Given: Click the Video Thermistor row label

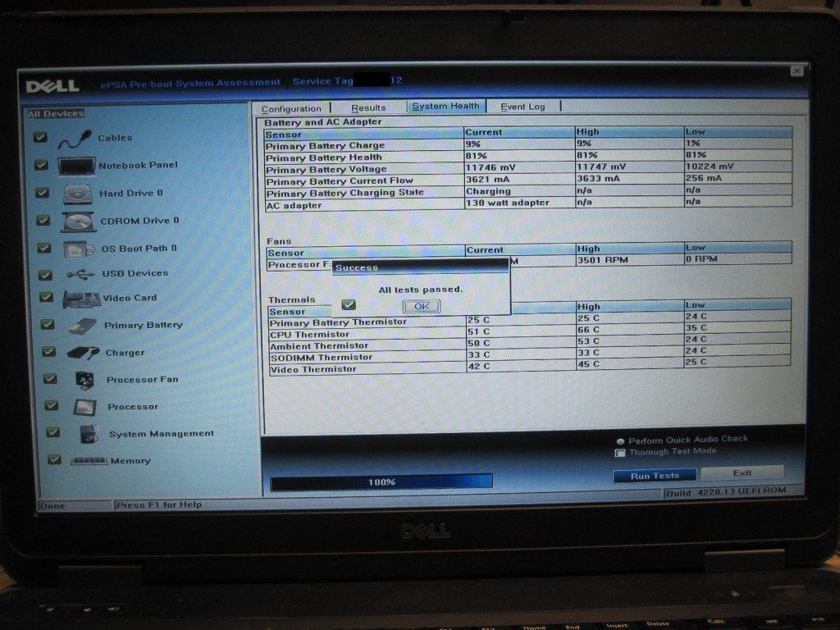Looking at the screenshot, I should [x=313, y=370].
